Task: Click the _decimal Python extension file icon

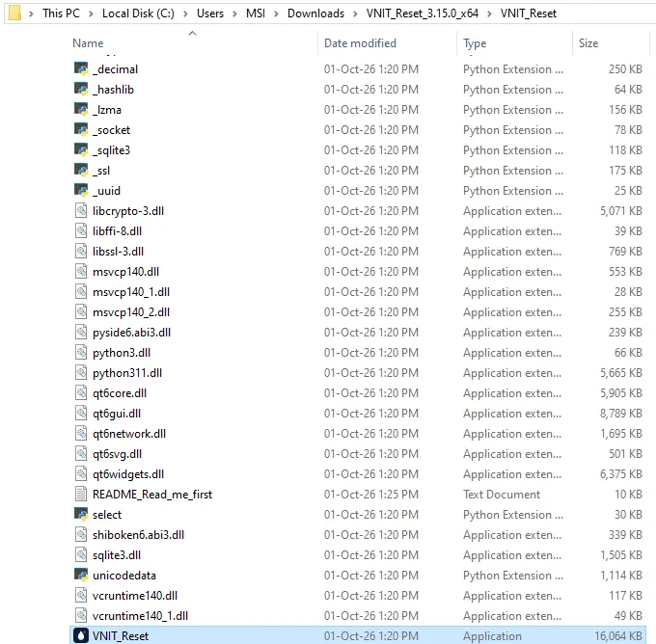Action: tap(81, 69)
